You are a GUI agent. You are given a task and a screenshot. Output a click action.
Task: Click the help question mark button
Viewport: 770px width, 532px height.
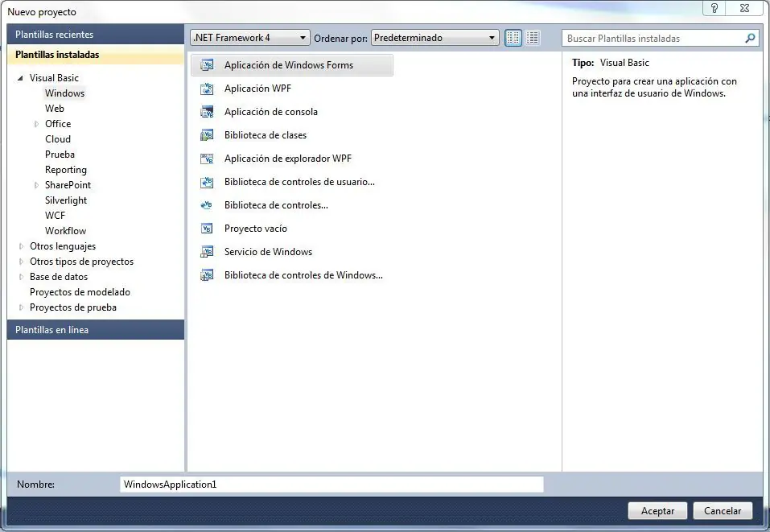pos(714,8)
